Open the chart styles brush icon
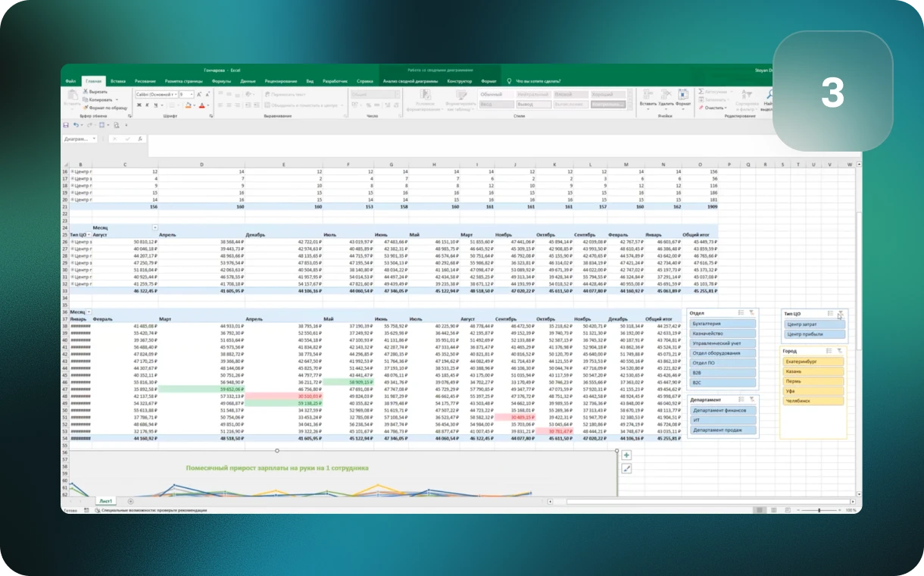This screenshot has height=576, width=924. 626,469
